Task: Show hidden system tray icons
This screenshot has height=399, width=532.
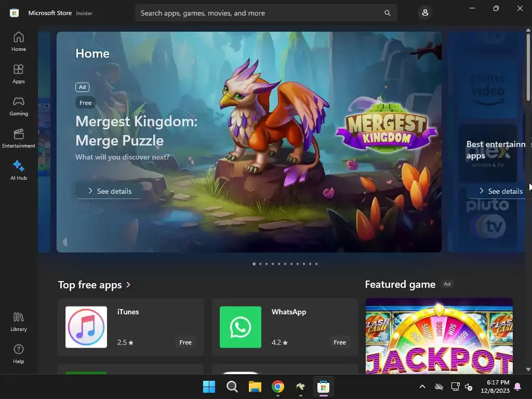Action: (422, 387)
